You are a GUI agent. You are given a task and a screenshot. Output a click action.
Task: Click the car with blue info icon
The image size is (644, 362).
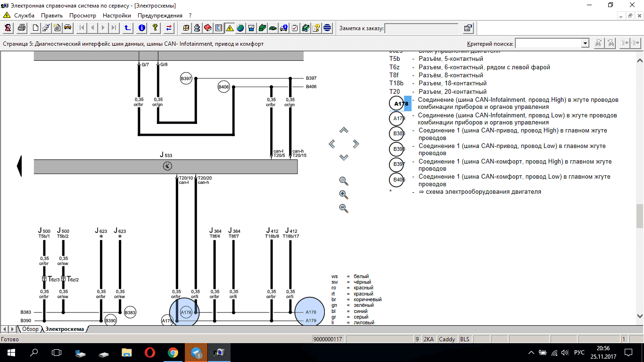[x=284, y=28]
